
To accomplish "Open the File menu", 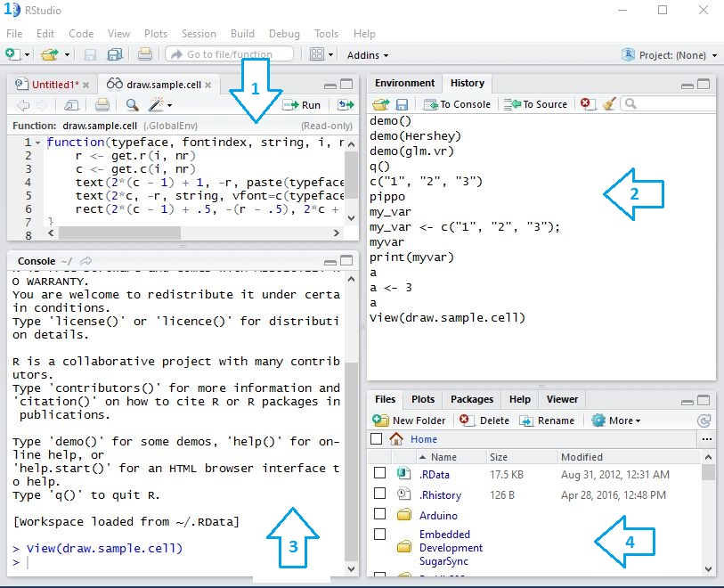I will pyautogui.click(x=14, y=34).
